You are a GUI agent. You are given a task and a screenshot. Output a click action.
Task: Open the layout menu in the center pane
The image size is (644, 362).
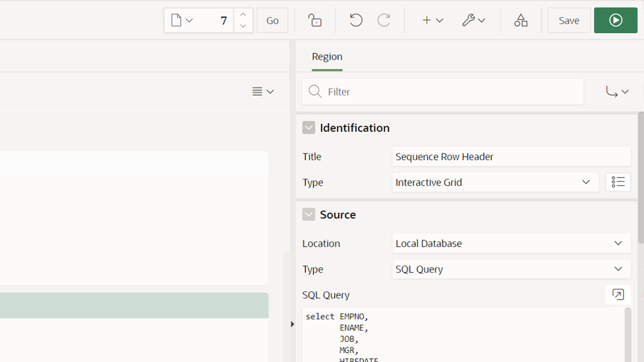(x=262, y=92)
